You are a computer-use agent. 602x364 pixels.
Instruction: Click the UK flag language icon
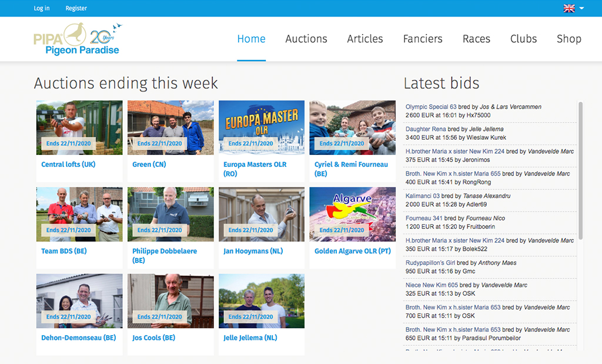(x=569, y=8)
